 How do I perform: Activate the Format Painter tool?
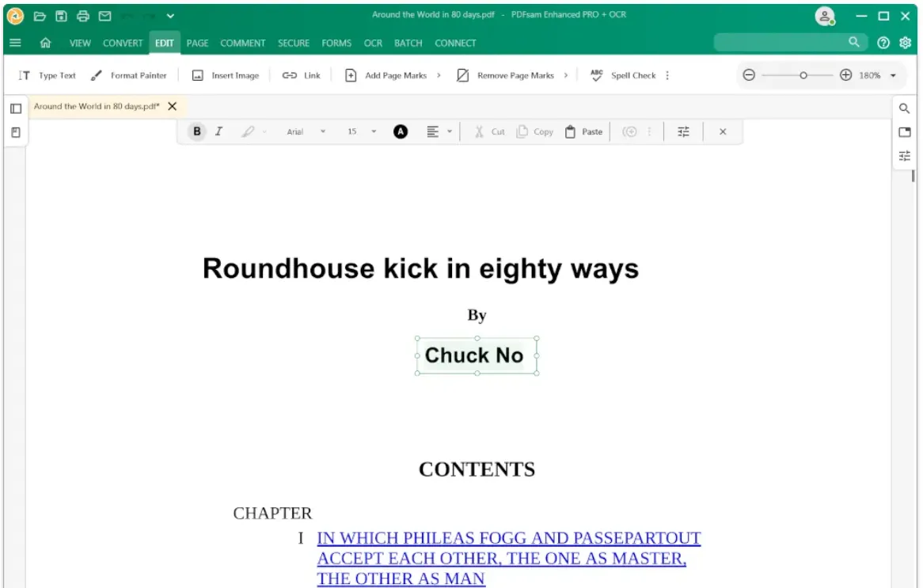pos(129,75)
